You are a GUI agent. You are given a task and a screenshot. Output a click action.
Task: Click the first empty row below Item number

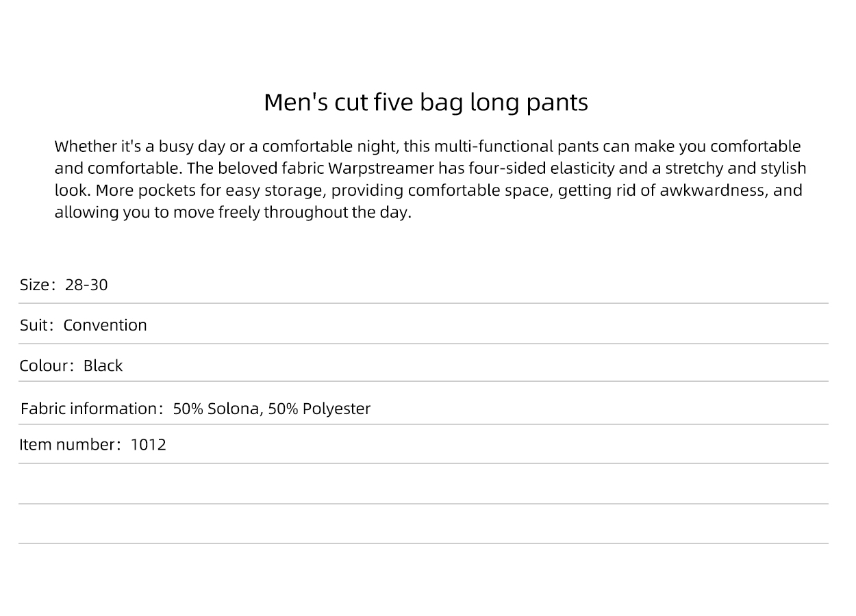coord(423,484)
